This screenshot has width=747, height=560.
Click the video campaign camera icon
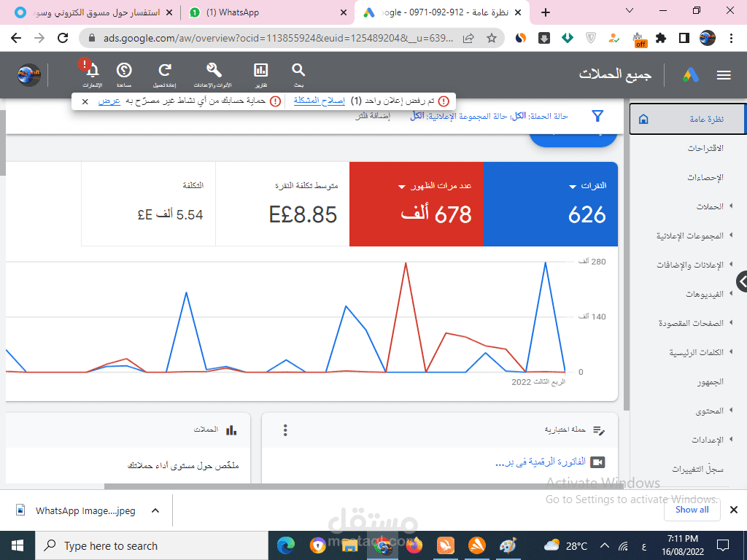[x=597, y=462]
